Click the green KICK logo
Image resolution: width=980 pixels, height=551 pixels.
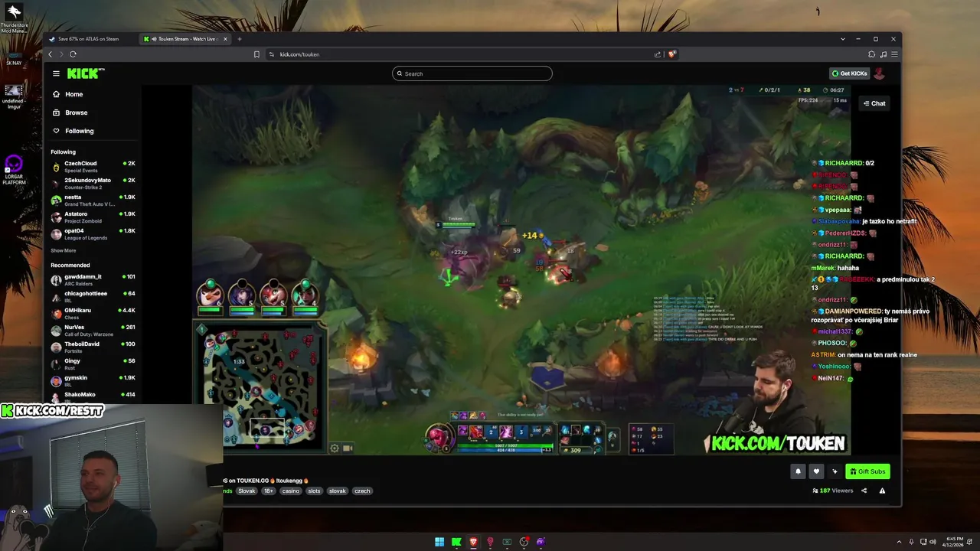pyautogui.click(x=83, y=73)
